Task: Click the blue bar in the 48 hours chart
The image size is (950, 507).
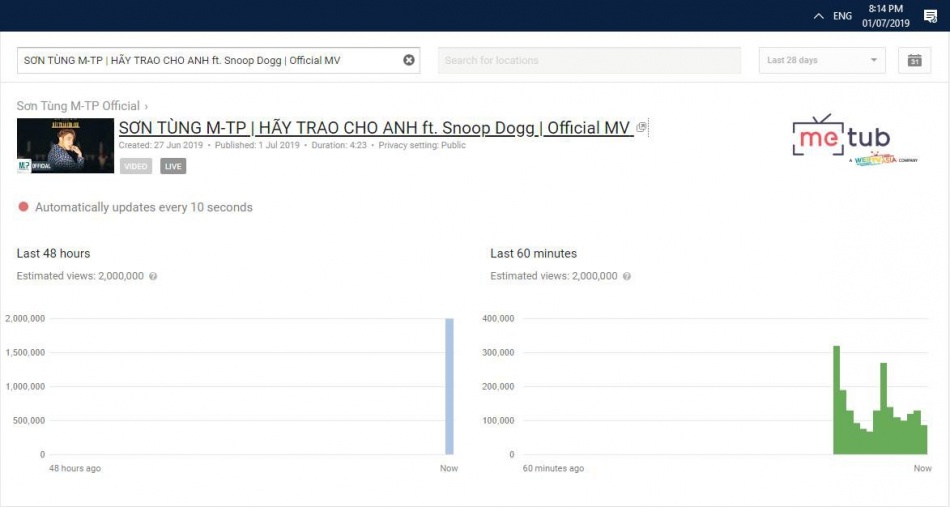Action: [449, 386]
